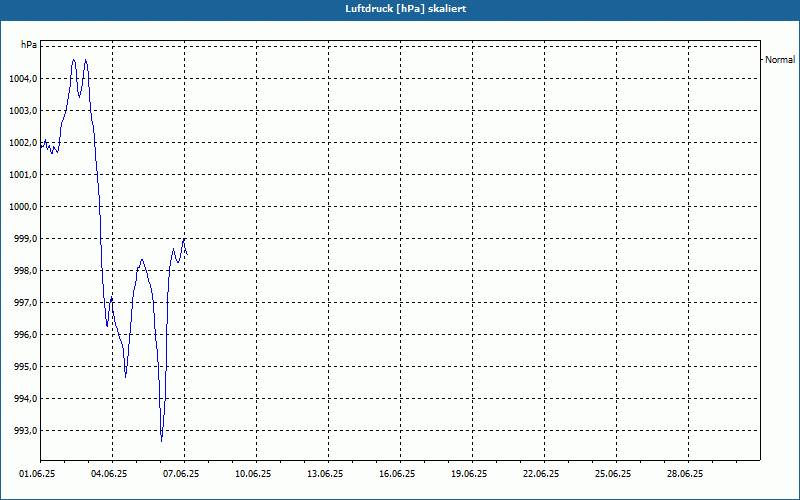Click the lowest pressure dip near 993 hPa

click(162, 440)
